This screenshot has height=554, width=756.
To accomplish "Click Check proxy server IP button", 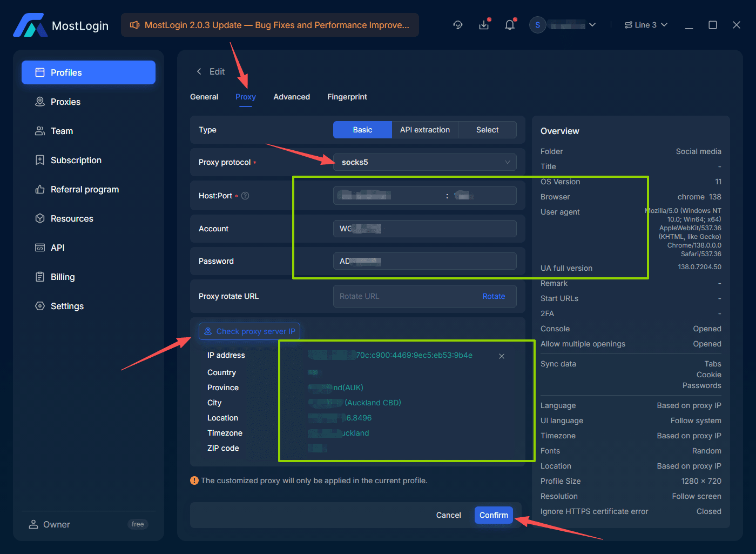I will [x=249, y=331].
